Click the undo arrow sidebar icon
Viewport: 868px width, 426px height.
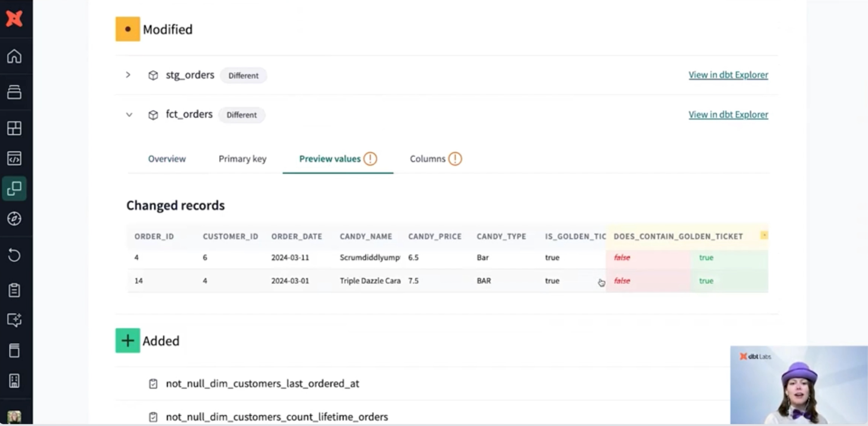click(x=14, y=255)
